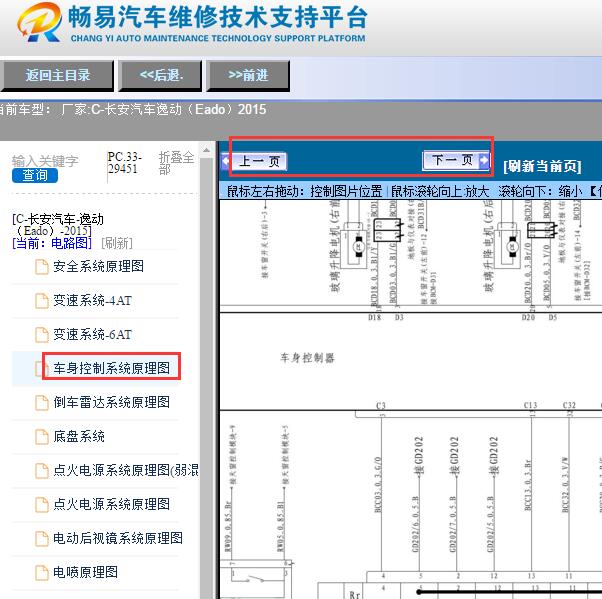Click the document icon beside 点火电源系统原理图(弱混

click(42, 471)
